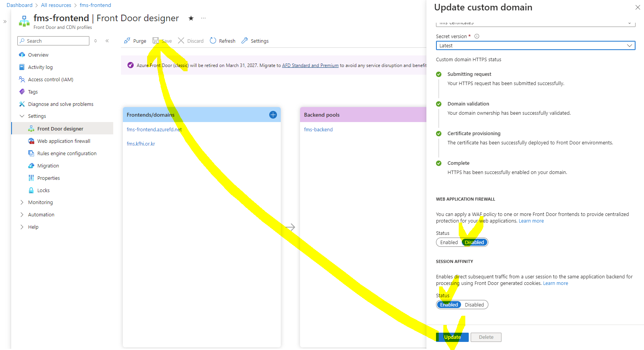The height and width of the screenshot is (350, 644).
Task: Click the Front Door resource icon
Action: point(24,21)
